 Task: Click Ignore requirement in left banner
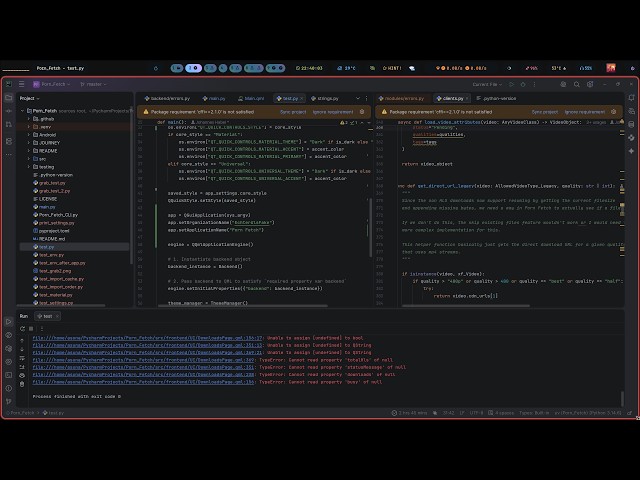333,112
